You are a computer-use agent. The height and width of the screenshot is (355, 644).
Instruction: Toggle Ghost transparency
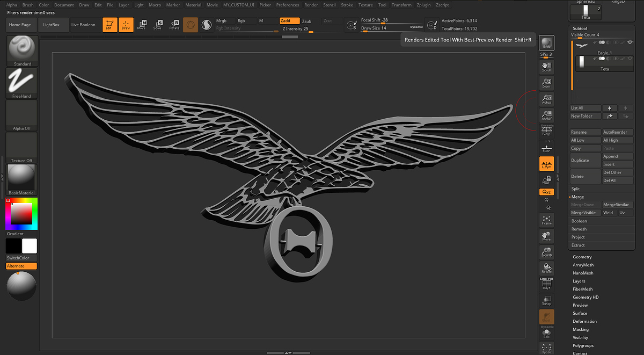(546, 317)
